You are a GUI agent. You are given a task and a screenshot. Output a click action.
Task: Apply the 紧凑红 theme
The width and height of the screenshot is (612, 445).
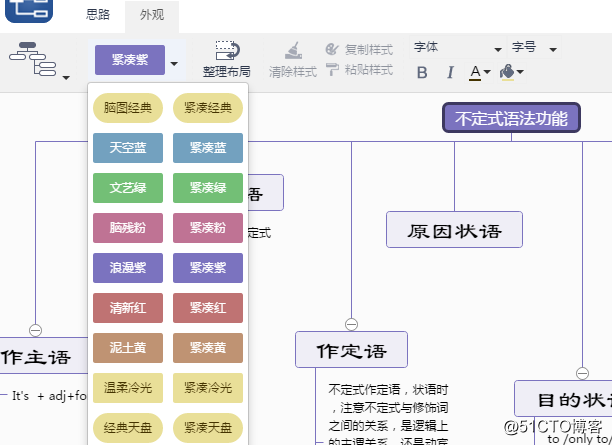tap(208, 308)
